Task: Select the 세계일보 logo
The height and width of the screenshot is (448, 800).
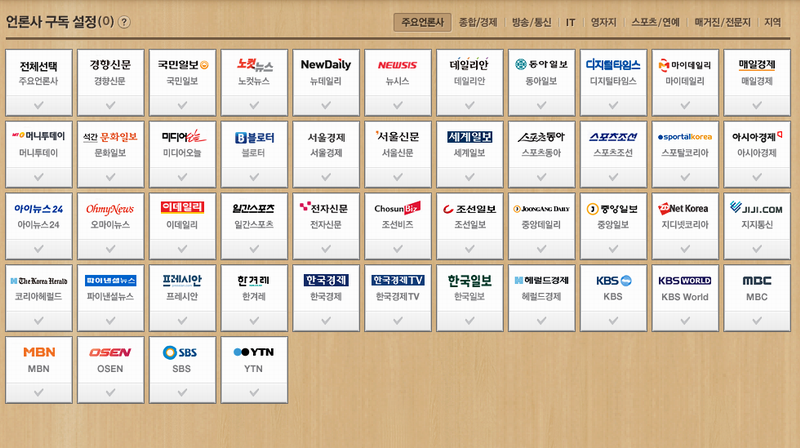Action: pos(469,137)
